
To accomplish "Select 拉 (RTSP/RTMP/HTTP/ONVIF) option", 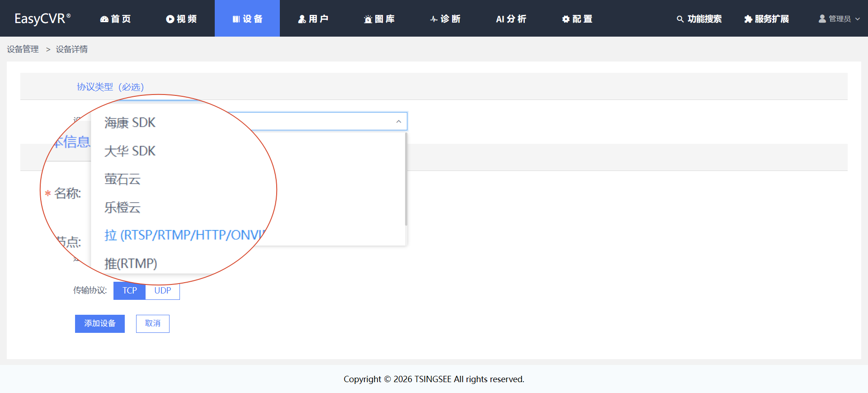I will pyautogui.click(x=184, y=235).
